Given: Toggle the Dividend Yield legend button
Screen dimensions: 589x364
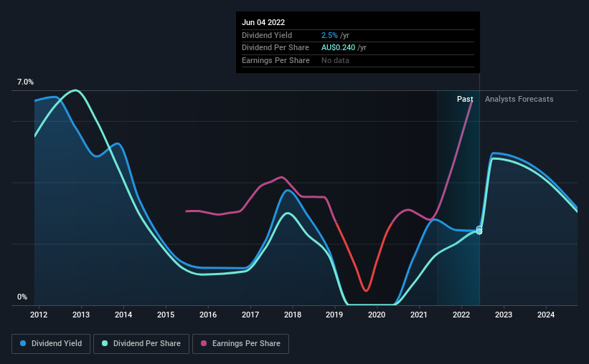Looking at the screenshot, I should tap(51, 344).
